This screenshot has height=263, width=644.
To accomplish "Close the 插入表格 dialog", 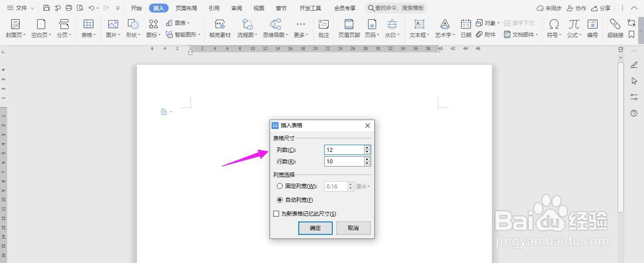I will click(368, 125).
